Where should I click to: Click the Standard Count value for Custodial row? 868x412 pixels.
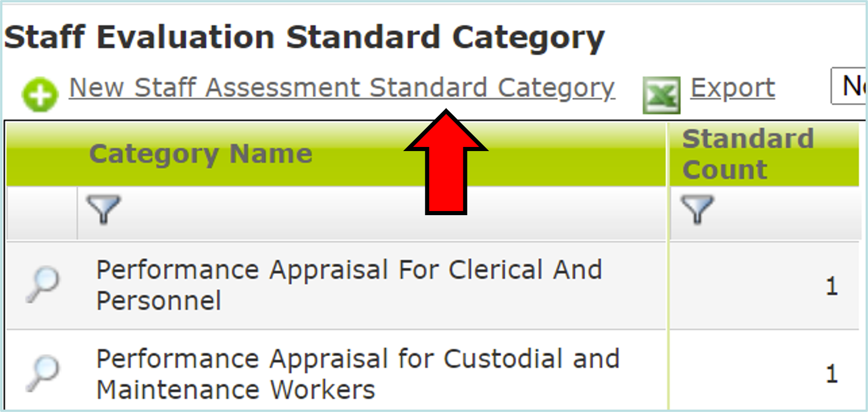[832, 374]
